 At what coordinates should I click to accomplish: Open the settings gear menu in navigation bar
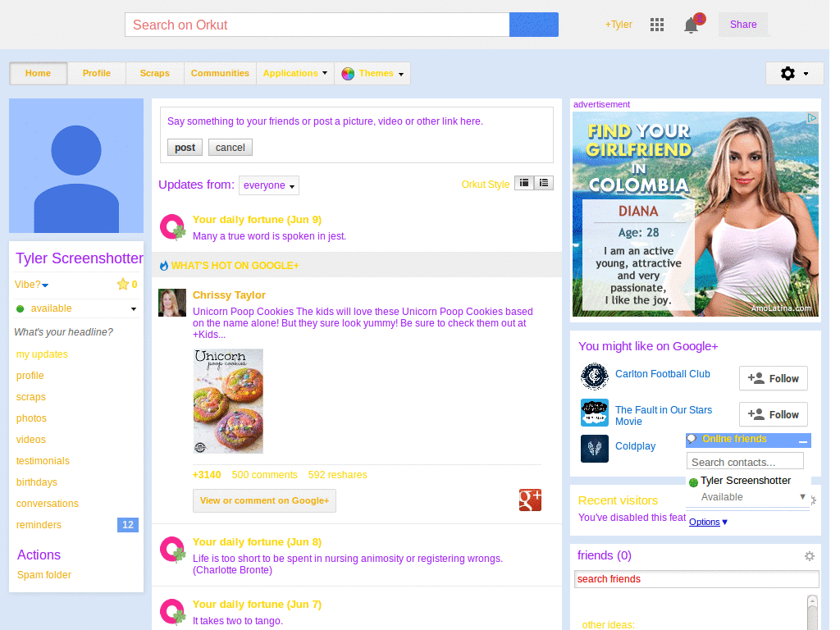(794, 73)
